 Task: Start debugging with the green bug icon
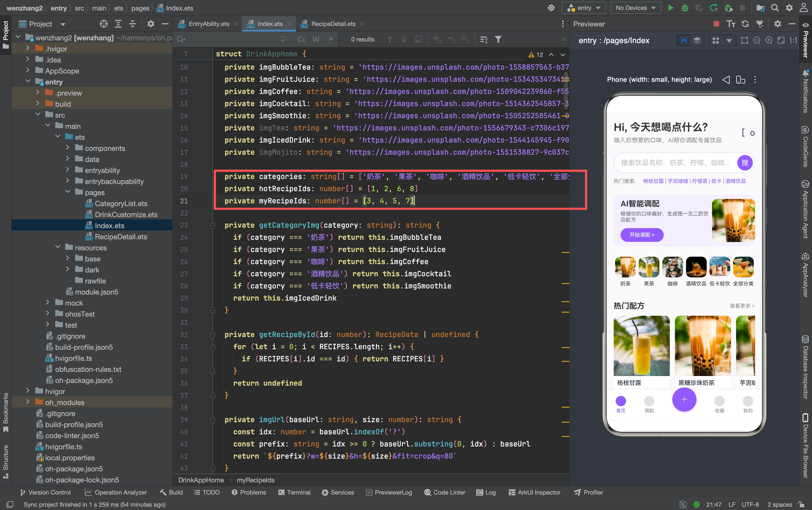pos(685,8)
